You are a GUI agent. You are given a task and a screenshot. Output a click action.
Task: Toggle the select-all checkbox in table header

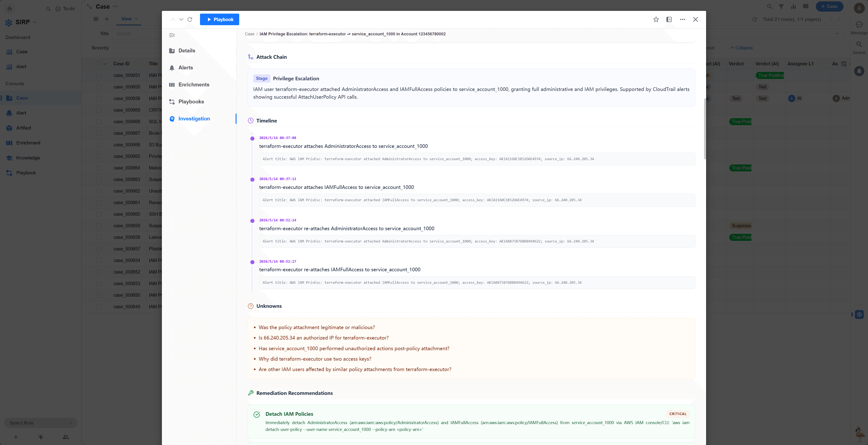click(99, 64)
